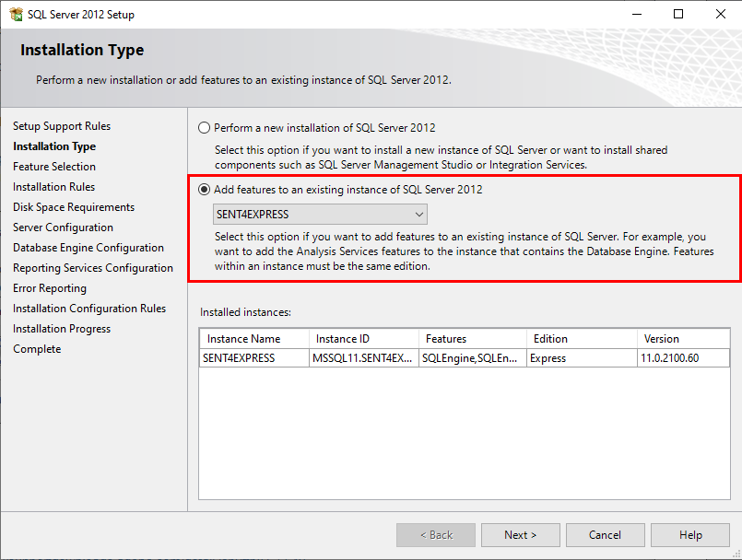
Task: Click Error Reporting in sidebar
Action: point(50,287)
